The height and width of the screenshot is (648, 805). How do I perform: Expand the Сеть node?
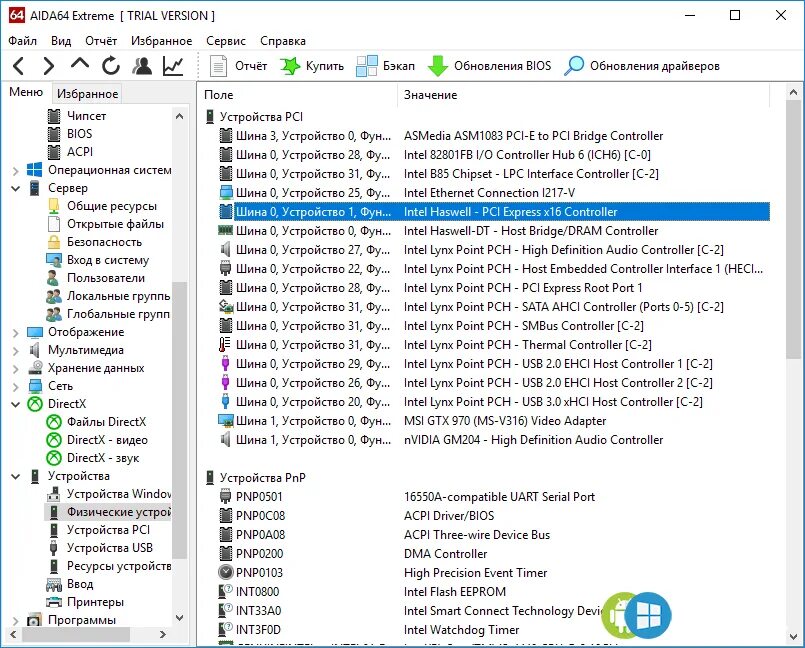15,387
